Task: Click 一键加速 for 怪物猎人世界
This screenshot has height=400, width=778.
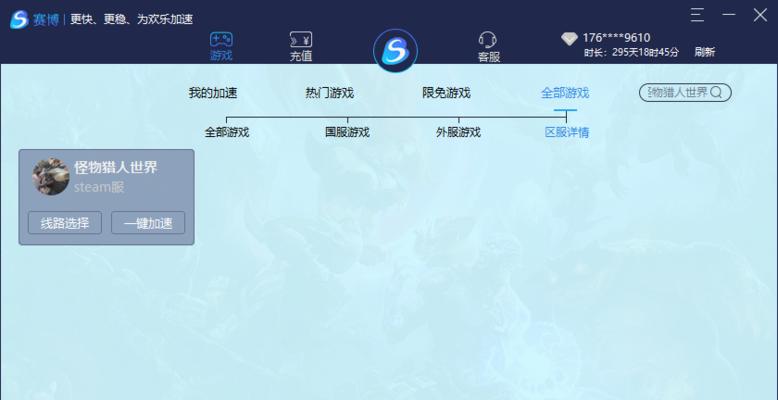Action: point(148,223)
